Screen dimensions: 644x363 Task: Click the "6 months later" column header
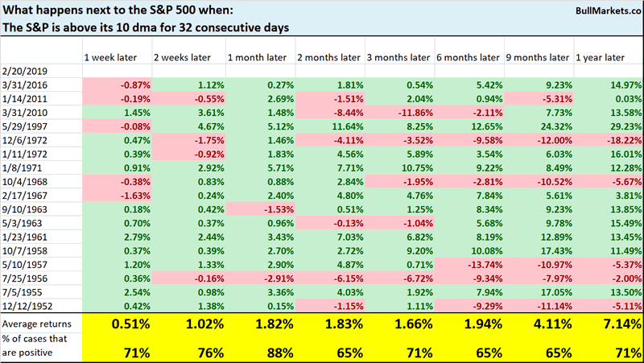465,57
